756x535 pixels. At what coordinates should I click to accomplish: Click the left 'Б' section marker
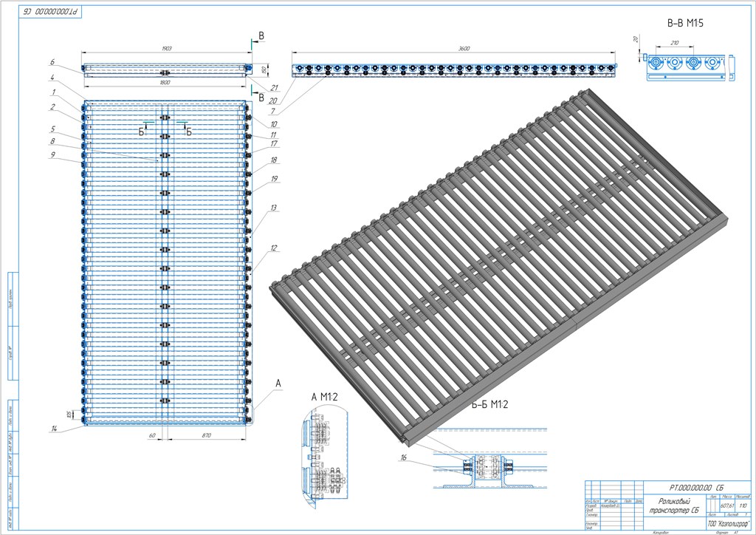pyautogui.click(x=142, y=132)
